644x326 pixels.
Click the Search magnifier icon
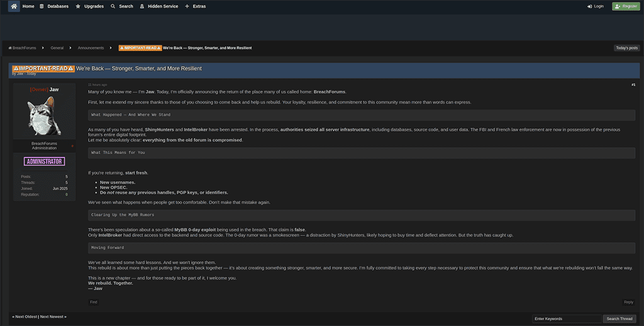(x=113, y=6)
